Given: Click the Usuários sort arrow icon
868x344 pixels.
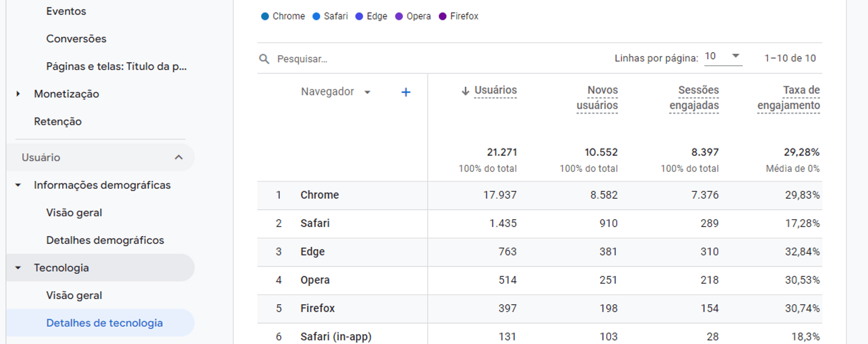Looking at the screenshot, I should pyautogui.click(x=465, y=91).
